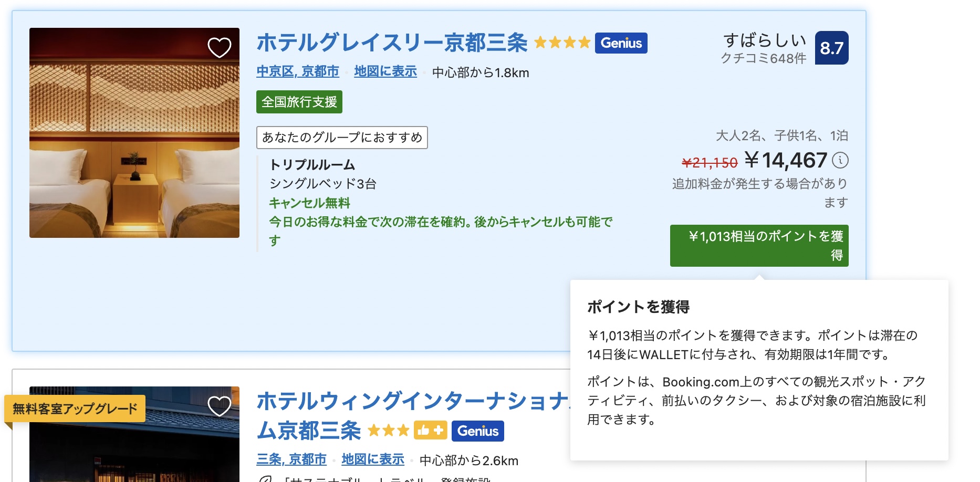Image resolution: width=980 pixels, height=482 pixels.
Task: Click the green 全国旅行支援 label
Action: pyautogui.click(x=299, y=102)
